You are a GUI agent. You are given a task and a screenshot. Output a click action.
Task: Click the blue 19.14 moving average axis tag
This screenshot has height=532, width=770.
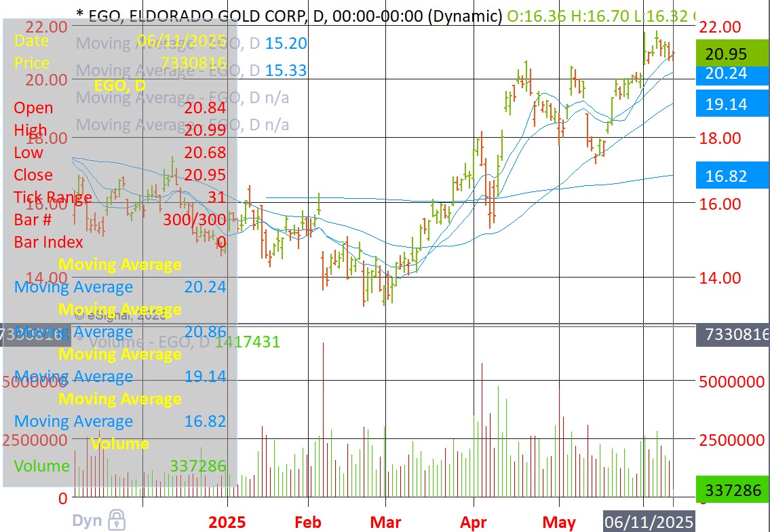pos(732,104)
